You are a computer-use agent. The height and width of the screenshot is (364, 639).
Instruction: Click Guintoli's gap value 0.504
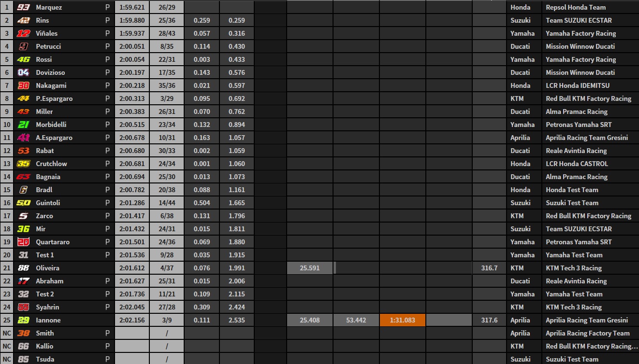pyautogui.click(x=202, y=203)
